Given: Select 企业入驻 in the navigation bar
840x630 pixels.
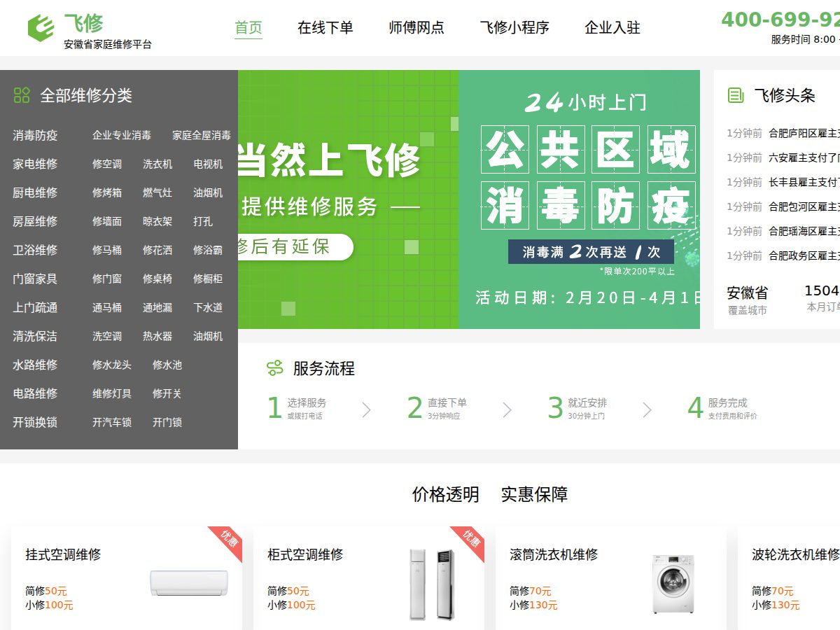Looking at the screenshot, I should click(x=612, y=28).
